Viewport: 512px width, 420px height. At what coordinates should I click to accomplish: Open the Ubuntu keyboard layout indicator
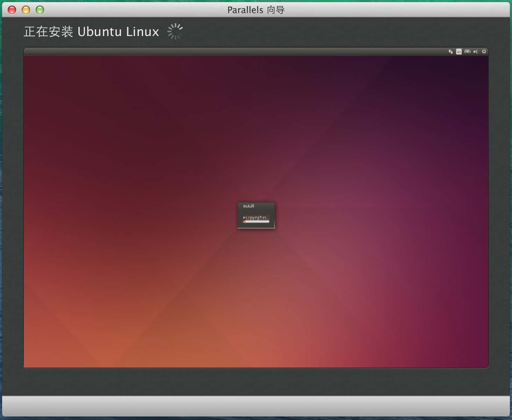(x=459, y=52)
